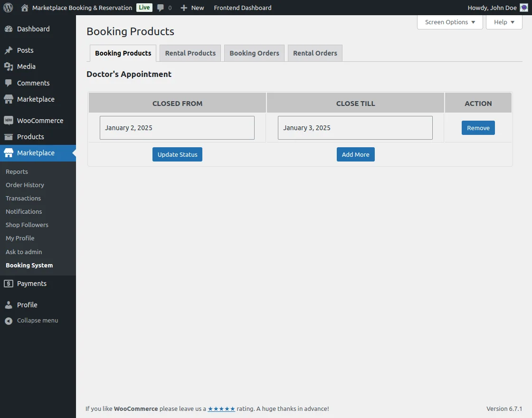The height and width of the screenshot is (418, 532).
Task: Click Howdy, John Doe account text
Action: 492,8
